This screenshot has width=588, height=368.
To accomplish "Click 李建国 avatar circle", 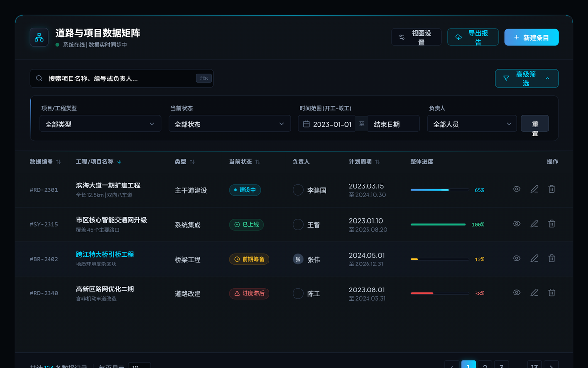I will pos(298,190).
